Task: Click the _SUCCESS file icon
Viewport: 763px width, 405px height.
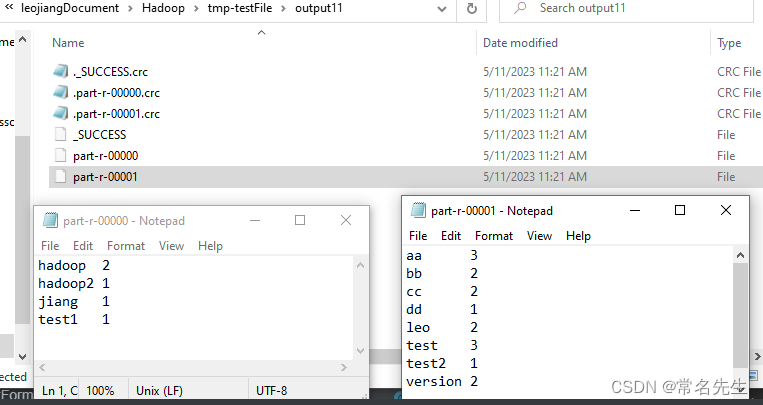Action: coord(60,134)
